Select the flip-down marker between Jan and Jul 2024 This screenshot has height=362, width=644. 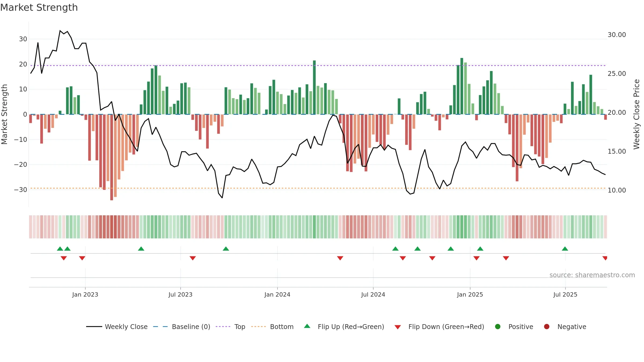pos(340,258)
